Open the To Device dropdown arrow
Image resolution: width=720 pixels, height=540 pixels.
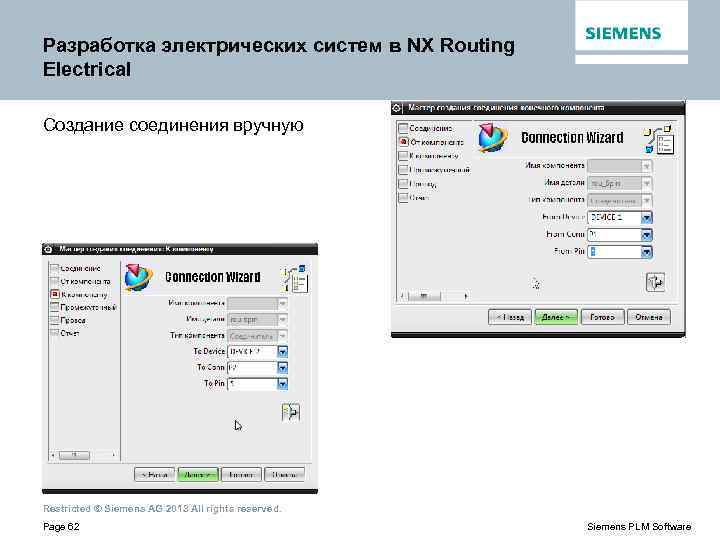point(283,352)
